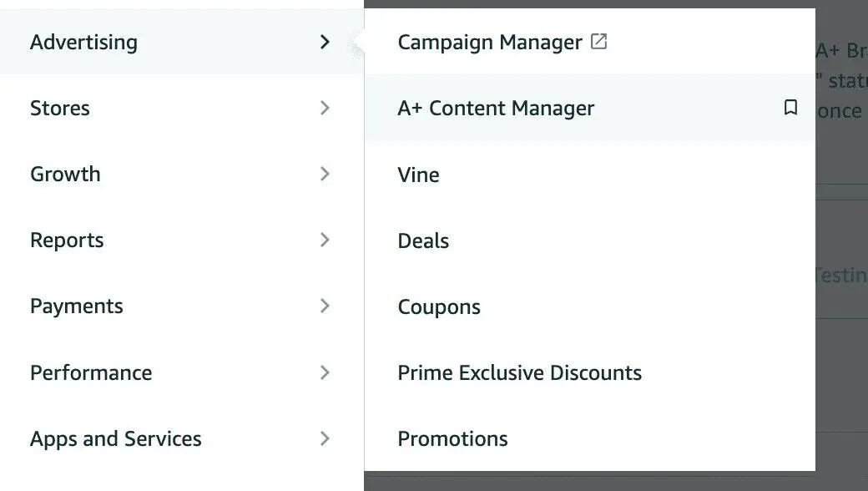Expand the Advertising submenu chevron
The width and height of the screenshot is (868, 491).
pyautogui.click(x=325, y=42)
